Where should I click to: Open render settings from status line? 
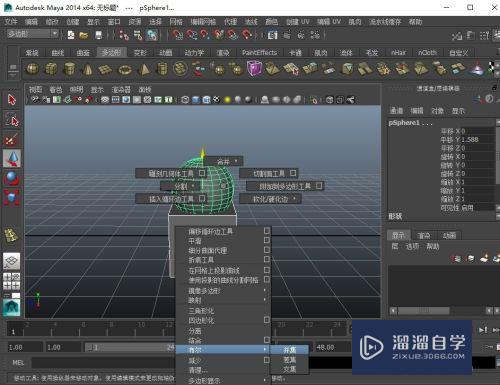(315, 35)
